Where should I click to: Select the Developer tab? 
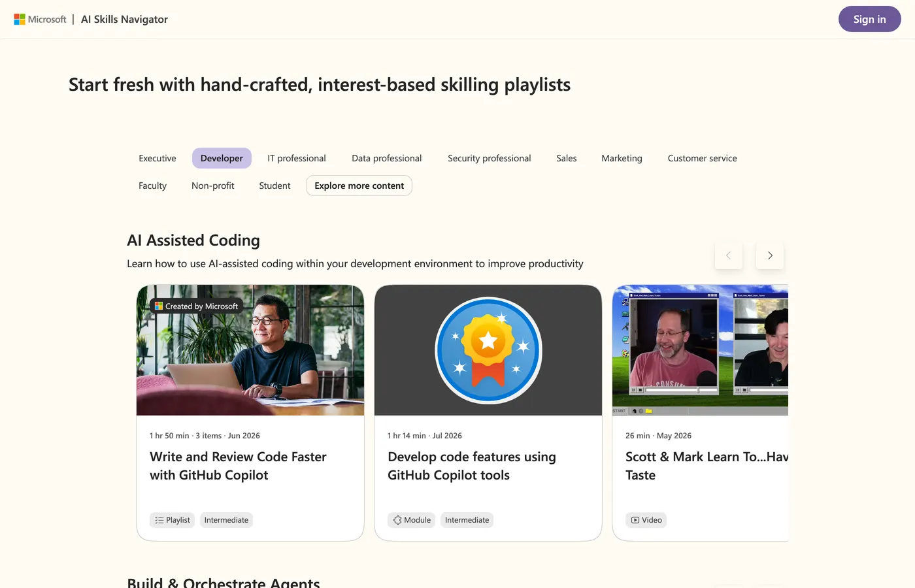222,158
